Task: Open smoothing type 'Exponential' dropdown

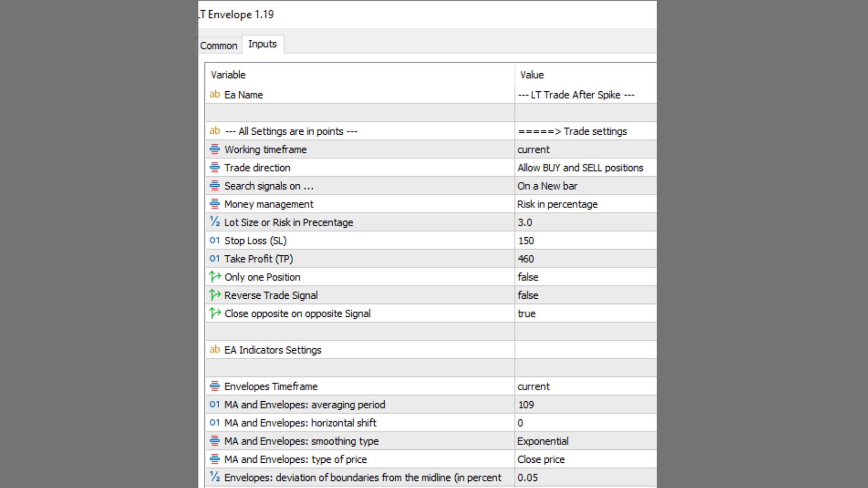Action: point(543,441)
